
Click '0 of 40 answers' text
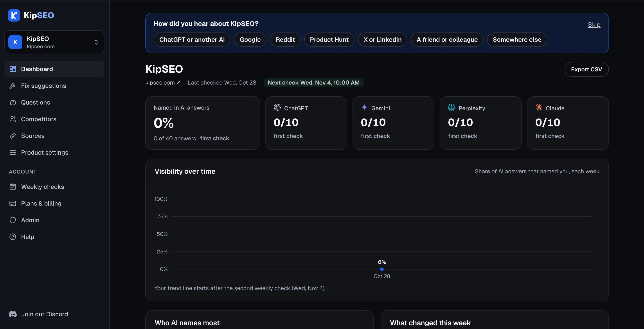(x=175, y=138)
